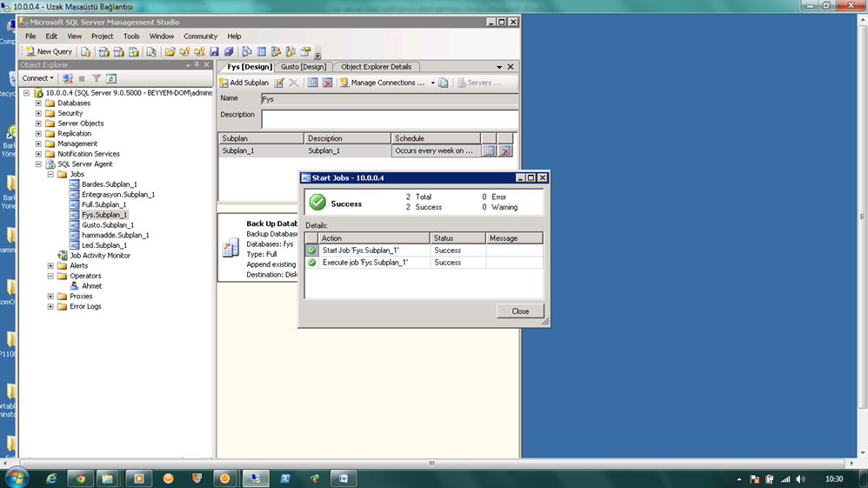Click the Open File folder icon

point(170,51)
